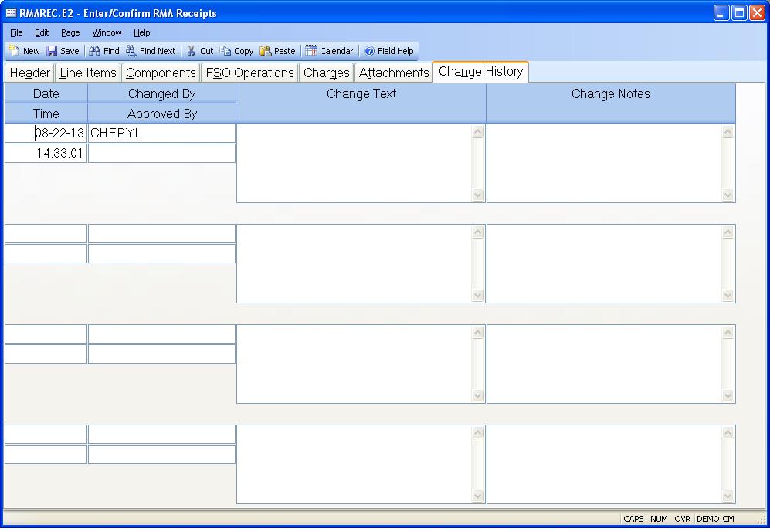
Task: Cut selection with the scissors icon
Action: pyautogui.click(x=192, y=51)
